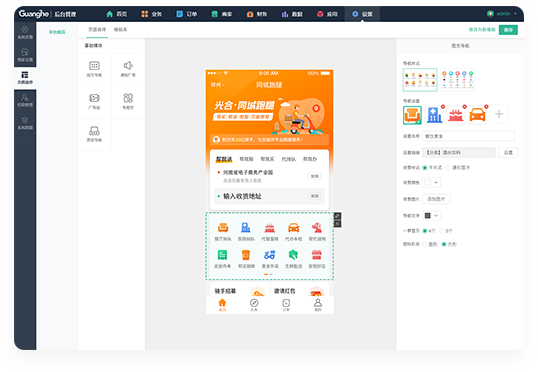538x372 pixels.
Task: Add the four-squares-icon topic column module
Action: coord(128,102)
